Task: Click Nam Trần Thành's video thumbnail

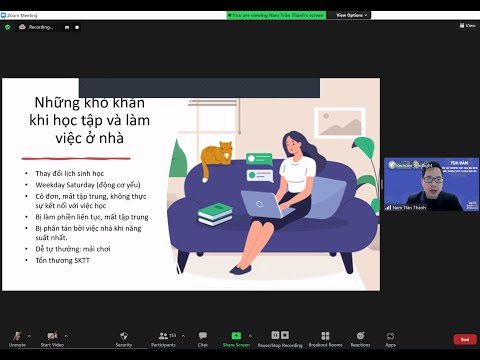Action: [x=432, y=184]
